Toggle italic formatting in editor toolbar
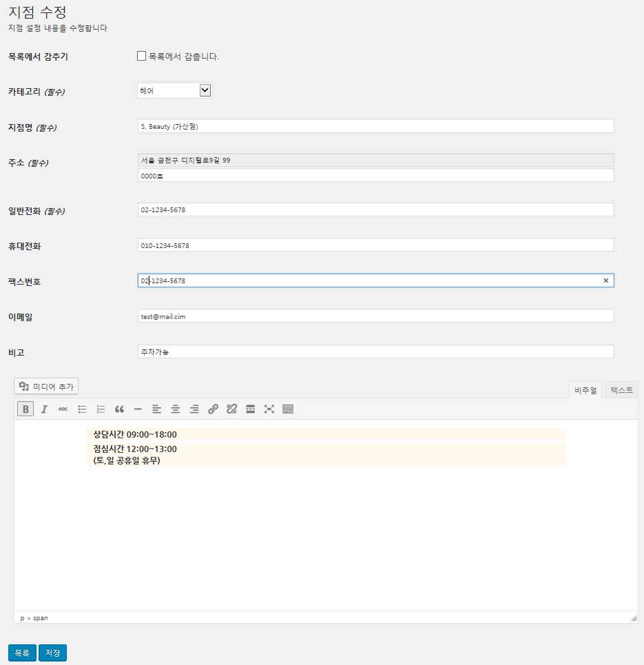644x665 pixels. [44, 409]
